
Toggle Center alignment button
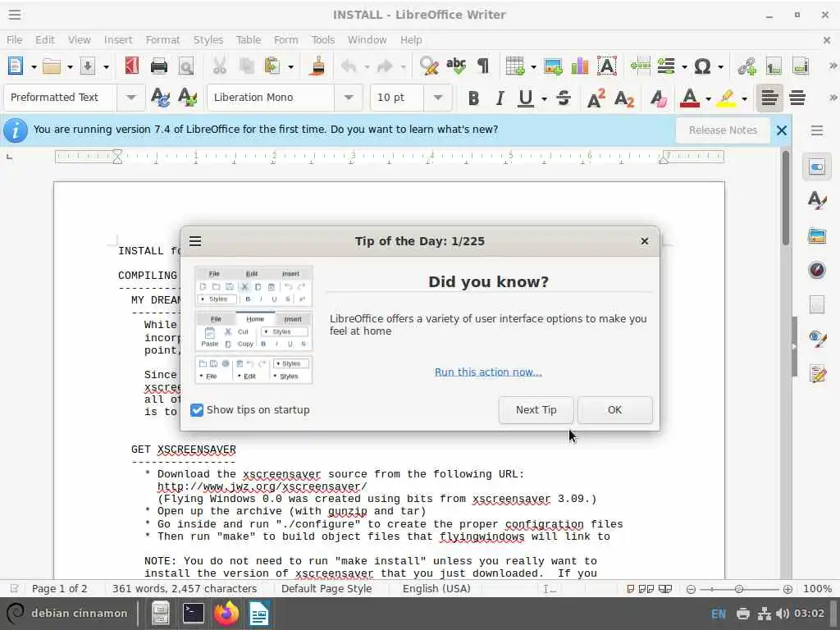pos(797,98)
